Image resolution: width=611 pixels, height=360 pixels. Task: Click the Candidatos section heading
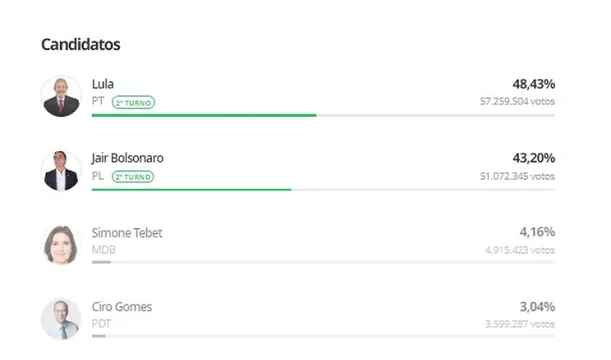[81, 44]
